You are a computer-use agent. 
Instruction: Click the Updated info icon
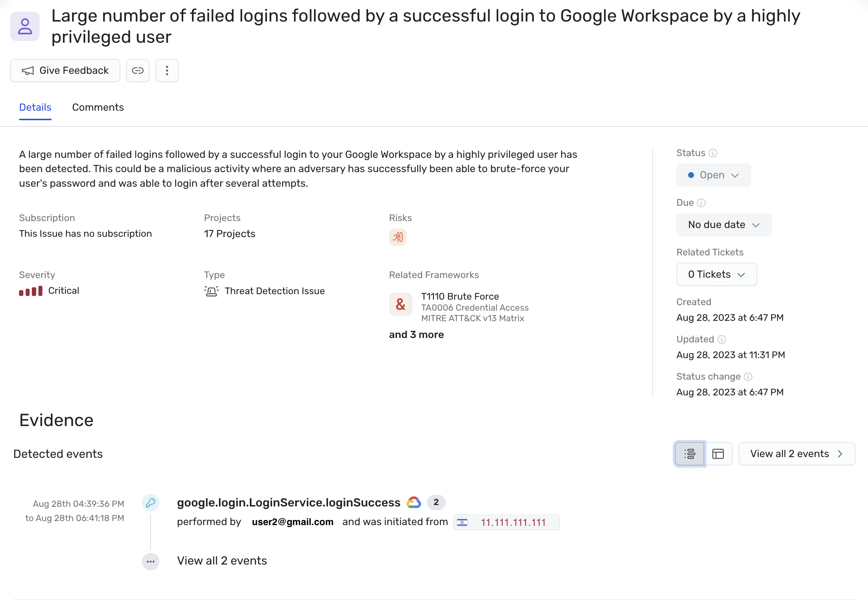(x=721, y=339)
